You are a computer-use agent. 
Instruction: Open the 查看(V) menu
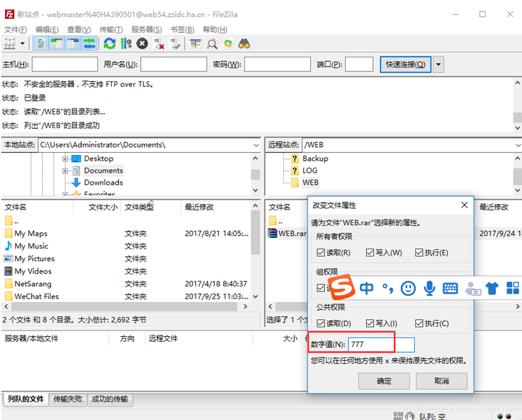coord(79,30)
